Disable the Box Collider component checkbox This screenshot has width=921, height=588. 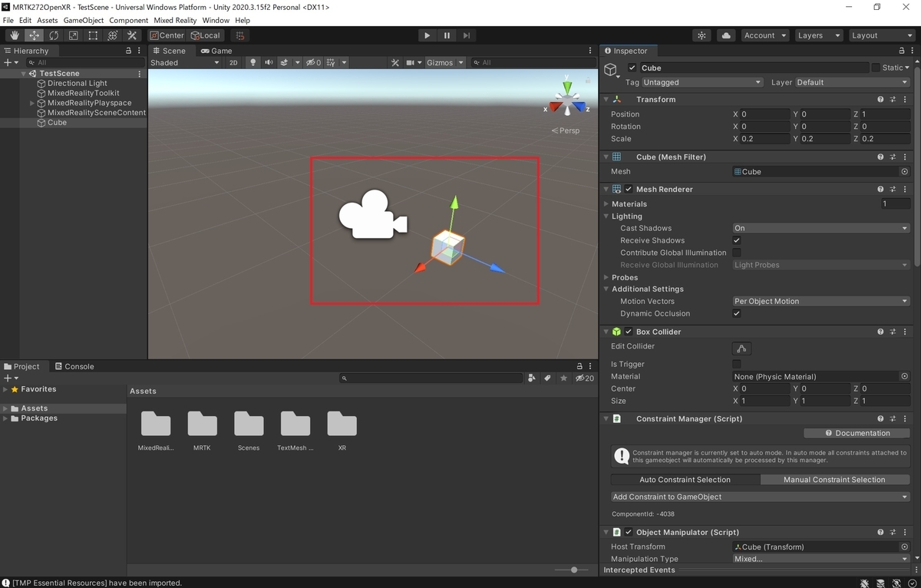pos(629,332)
